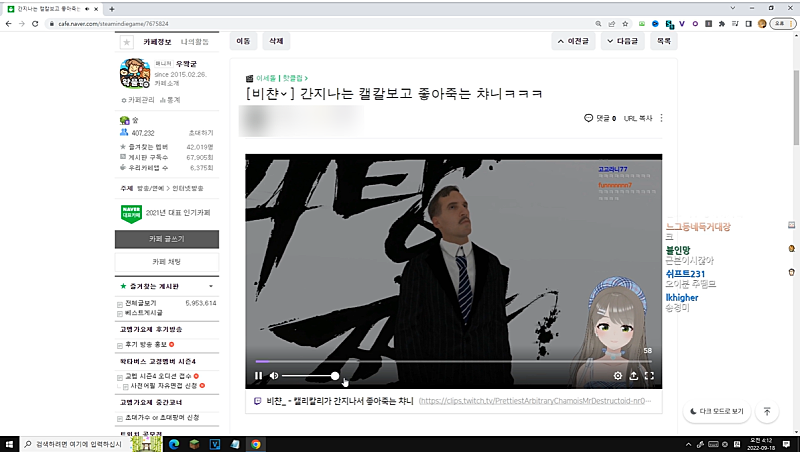Toggle 다크 모드로 보기 dark mode
The image size is (800, 452).
[717, 411]
